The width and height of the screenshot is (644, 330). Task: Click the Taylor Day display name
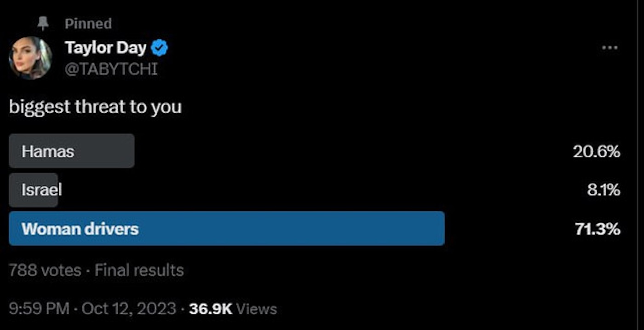click(x=105, y=47)
